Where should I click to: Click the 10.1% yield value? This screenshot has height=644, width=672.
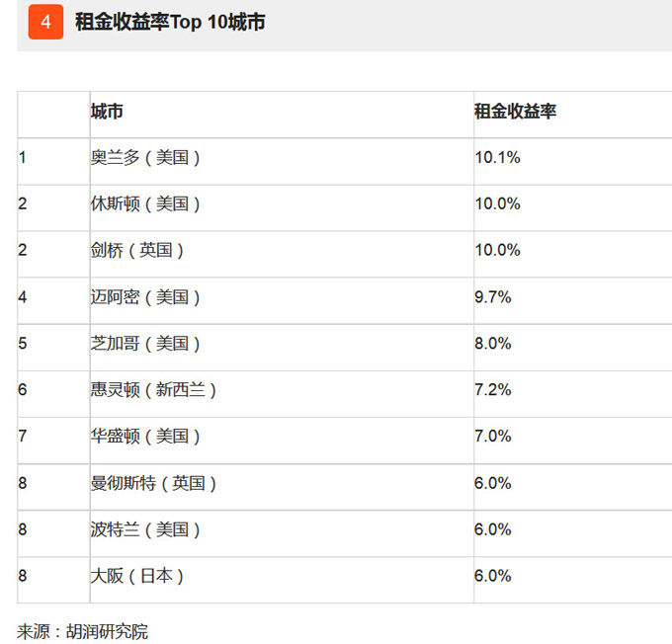[497, 157]
